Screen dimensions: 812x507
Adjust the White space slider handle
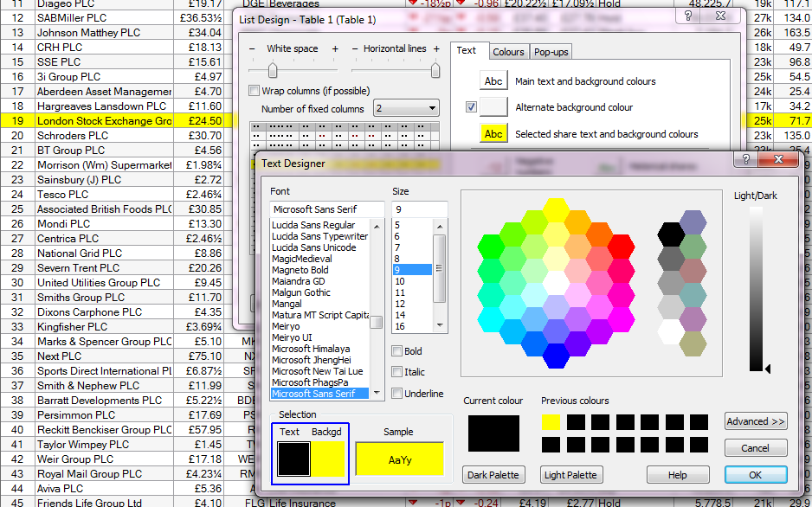(273, 70)
